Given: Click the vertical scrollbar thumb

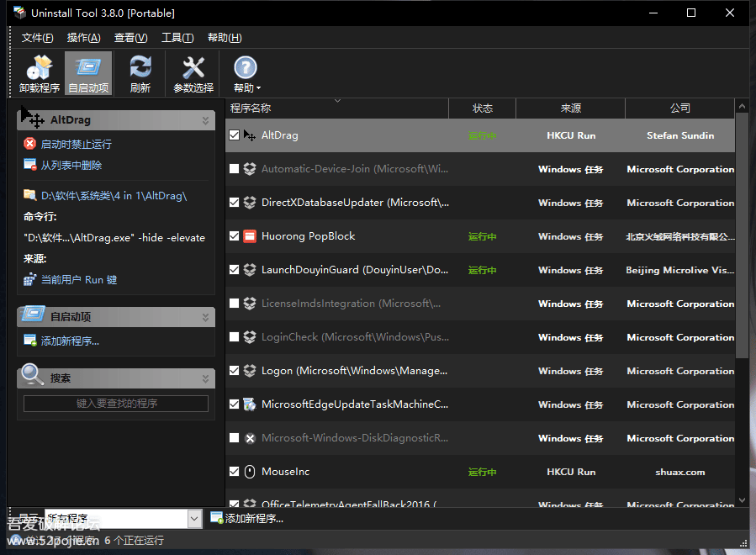Looking at the screenshot, I should (x=742, y=235).
